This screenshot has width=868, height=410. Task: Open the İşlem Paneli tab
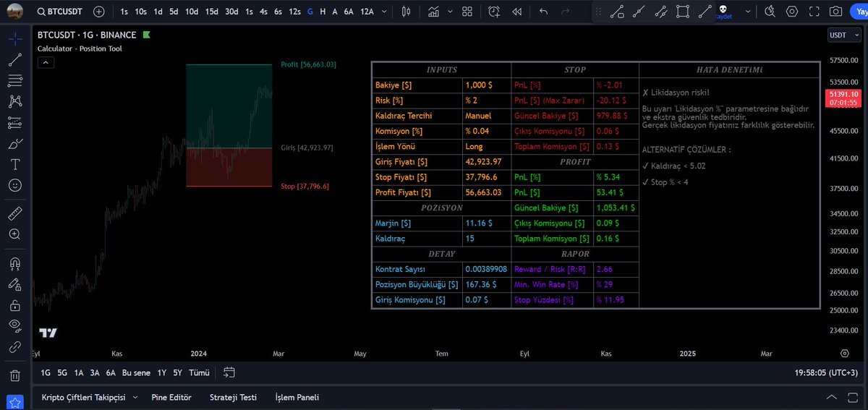(297, 397)
